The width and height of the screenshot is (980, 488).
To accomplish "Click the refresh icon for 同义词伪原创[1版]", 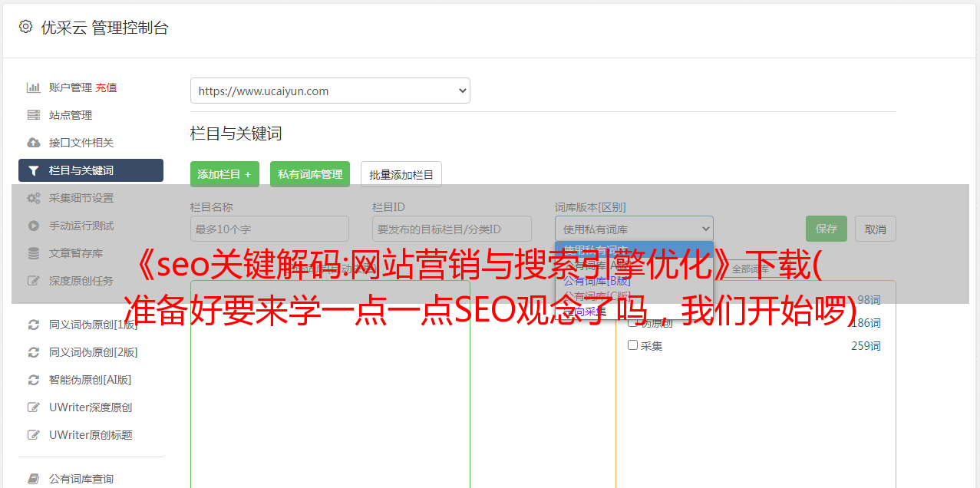I will (x=33, y=325).
